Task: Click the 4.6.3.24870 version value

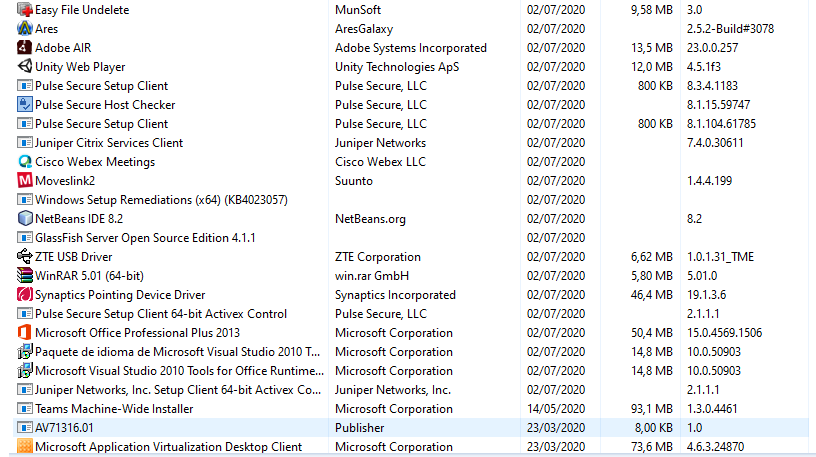Action: pyautogui.click(x=716, y=447)
